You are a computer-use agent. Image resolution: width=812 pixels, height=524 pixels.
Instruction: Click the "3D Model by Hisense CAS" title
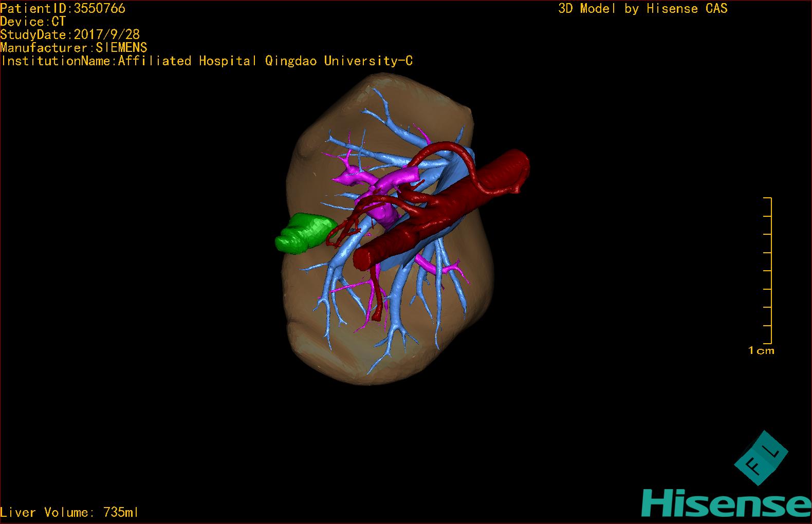pyautogui.click(x=642, y=8)
